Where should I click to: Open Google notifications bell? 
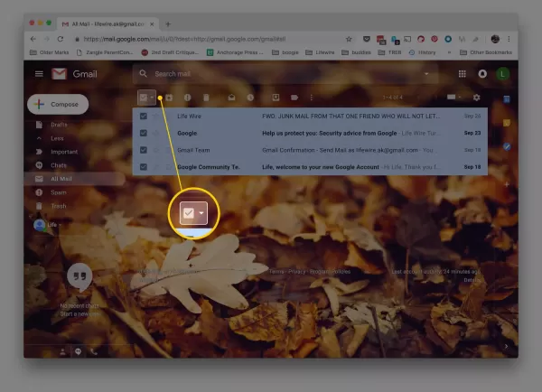482,74
